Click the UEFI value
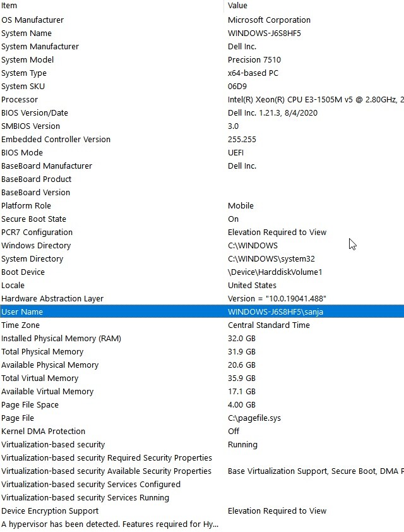 [235, 153]
